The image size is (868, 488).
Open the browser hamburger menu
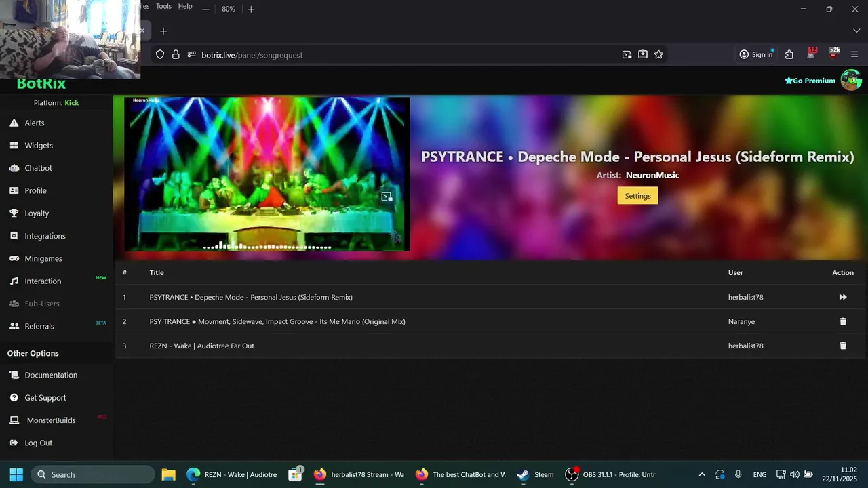click(854, 54)
